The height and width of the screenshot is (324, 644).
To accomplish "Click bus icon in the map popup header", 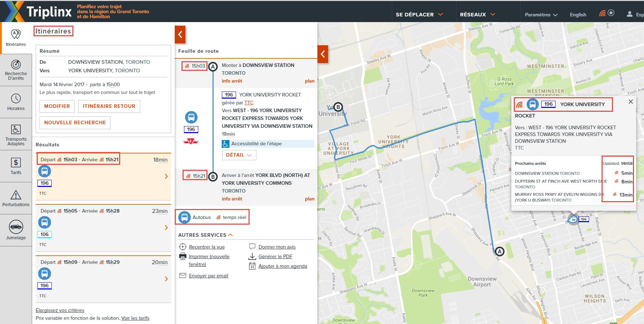I will 533,104.
